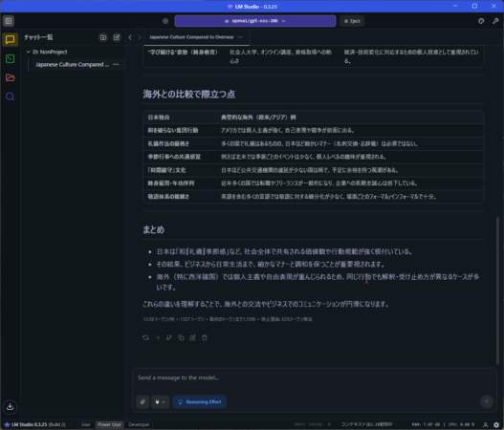Viewport: 504px width, 430px height.
Task: Click the 終身雇用・年功序列 table cell
Action: (x=170, y=183)
